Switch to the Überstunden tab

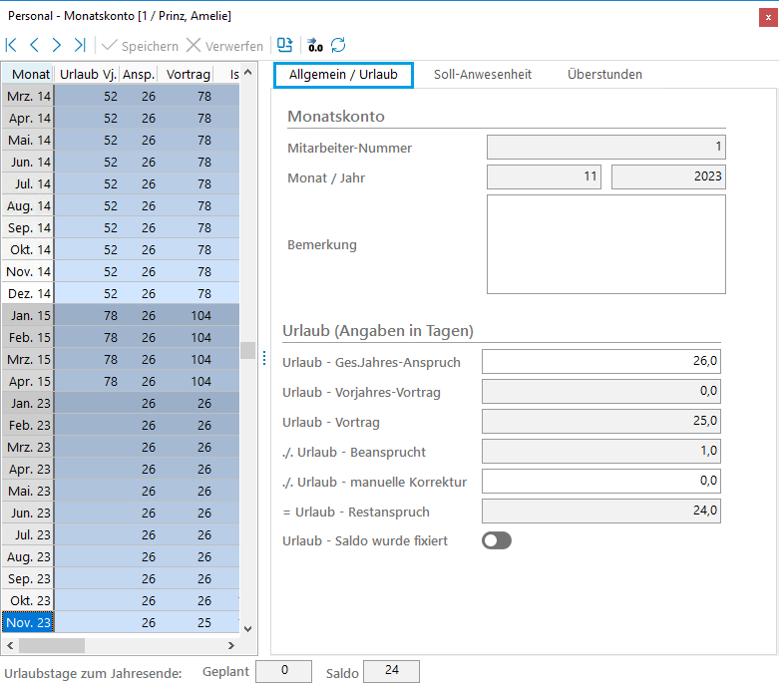[604, 75]
